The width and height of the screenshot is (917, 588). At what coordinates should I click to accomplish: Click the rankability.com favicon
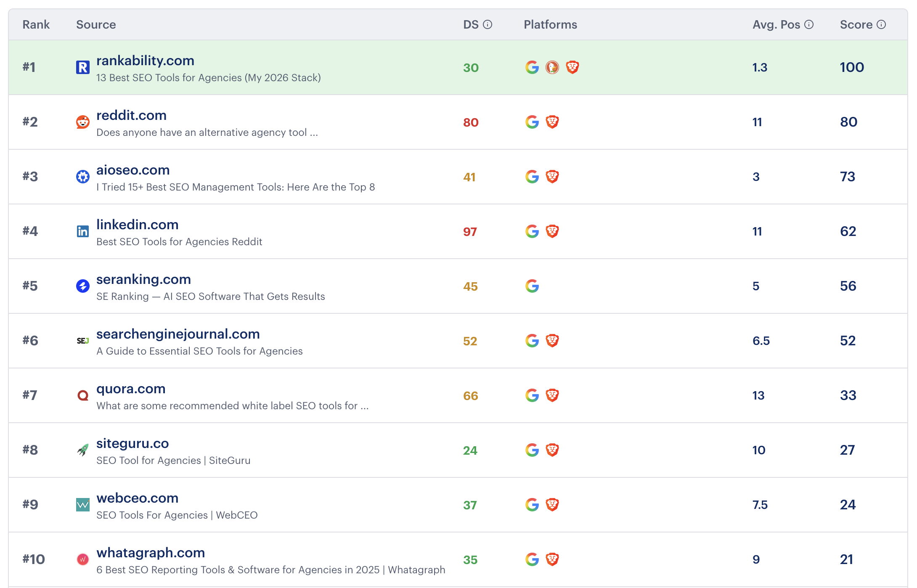(83, 67)
